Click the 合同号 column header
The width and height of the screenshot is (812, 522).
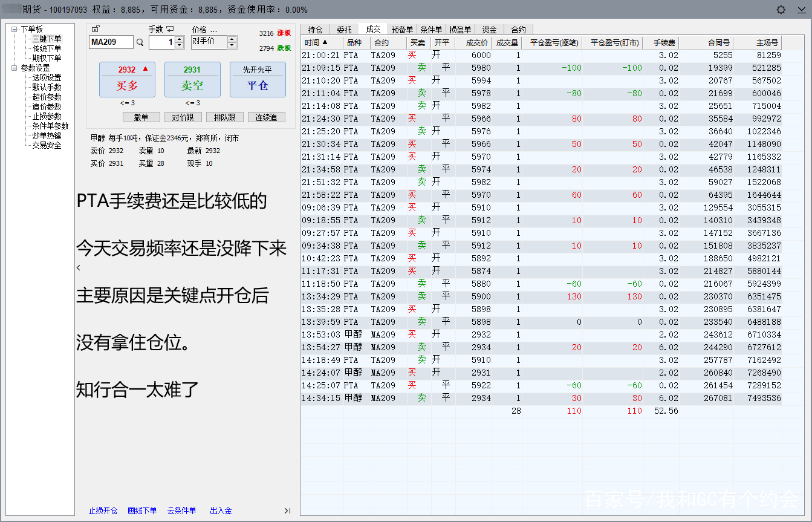(707, 43)
